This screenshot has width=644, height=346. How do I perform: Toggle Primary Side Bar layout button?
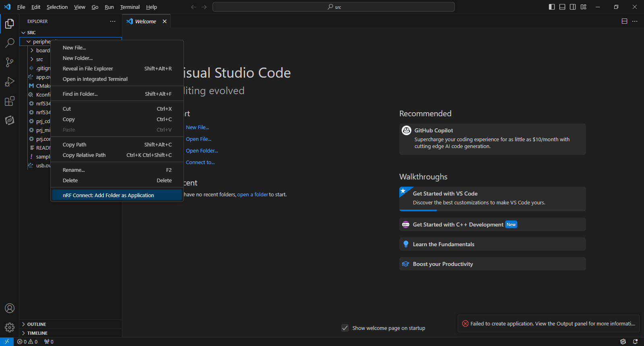click(552, 7)
